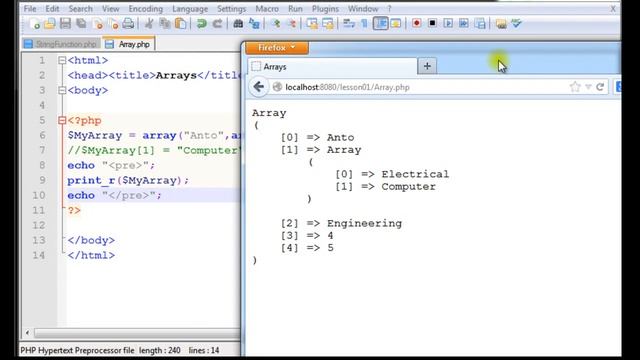640x360 pixels.
Task: Play back the recorded macro
Action: click(448, 23)
